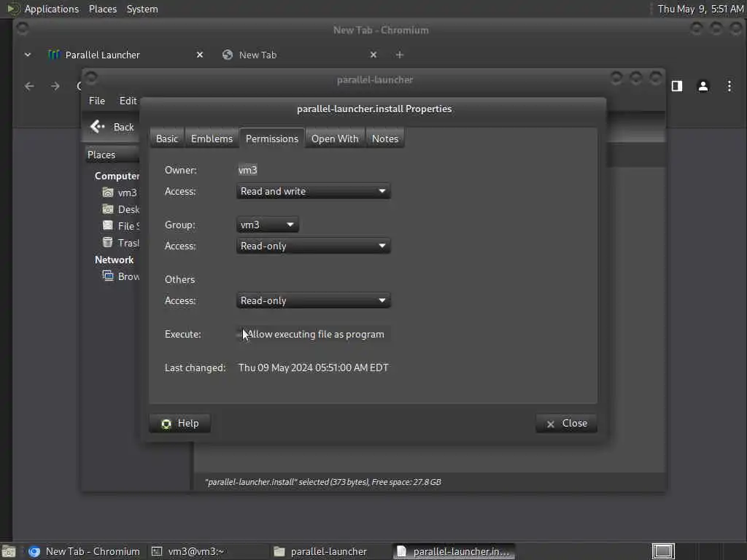Click Browse Network icon in sidebar
747x560 pixels.
tap(108, 276)
